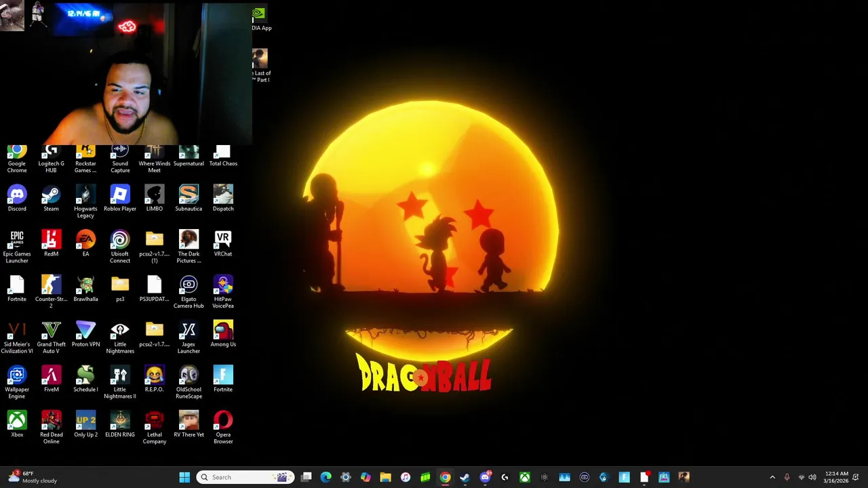Launch Grand Theft Auto V shortcut
The height and width of the screenshot is (488, 868).
pyautogui.click(x=51, y=338)
